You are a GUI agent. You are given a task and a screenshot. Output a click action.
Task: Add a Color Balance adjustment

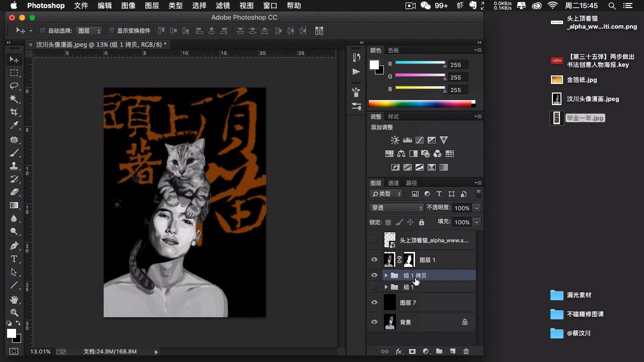(x=401, y=154)
